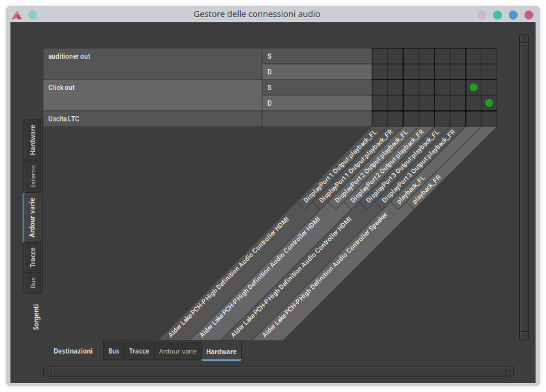The image size is (546, 392).
Task: Click the Ardour logo in the title bar
Action: (x=17, y=14)
